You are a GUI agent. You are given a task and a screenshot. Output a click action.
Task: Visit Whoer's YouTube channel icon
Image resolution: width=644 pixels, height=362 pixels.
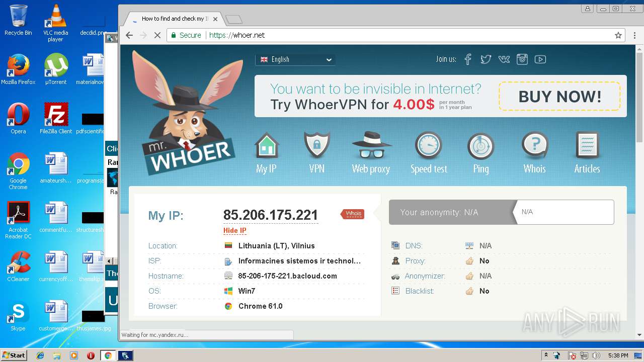pos(540,59)
